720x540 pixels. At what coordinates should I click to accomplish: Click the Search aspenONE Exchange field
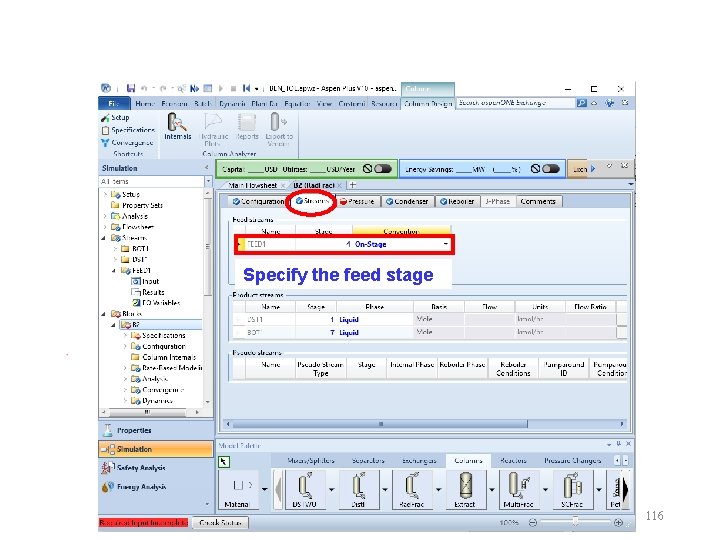point(516,103)
